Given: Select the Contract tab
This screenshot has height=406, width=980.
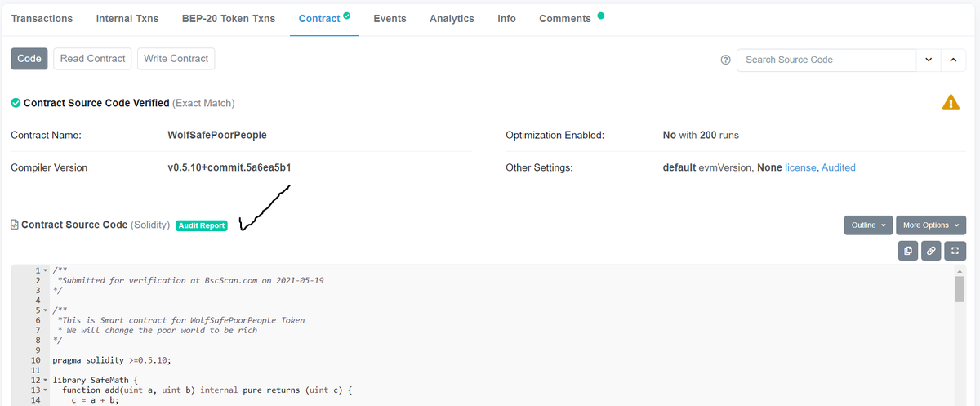Looking at the screenshot, I should [x=324, y=18].
